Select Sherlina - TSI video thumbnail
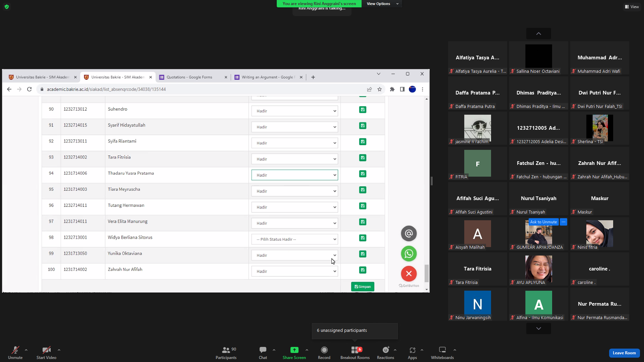644x362 pixels. pyautogui.click(x=600, y=128)
